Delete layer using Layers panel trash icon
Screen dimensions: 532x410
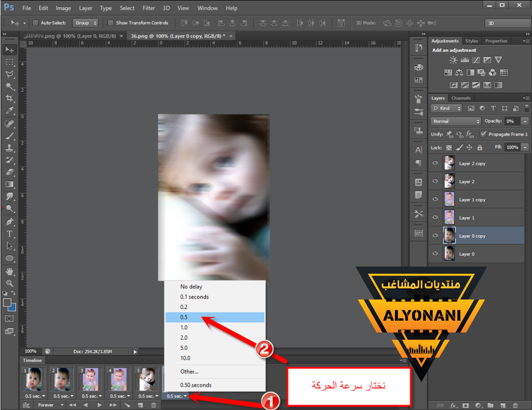coord(515,405)
